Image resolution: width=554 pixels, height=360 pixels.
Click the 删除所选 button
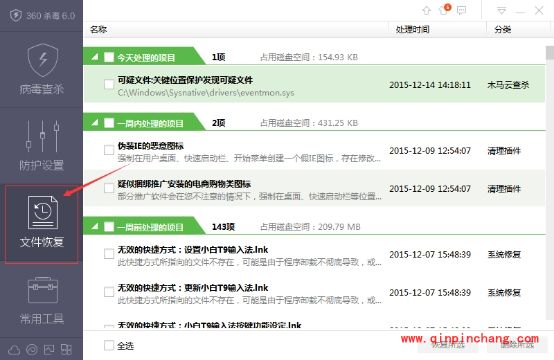[x=517, y=345]
